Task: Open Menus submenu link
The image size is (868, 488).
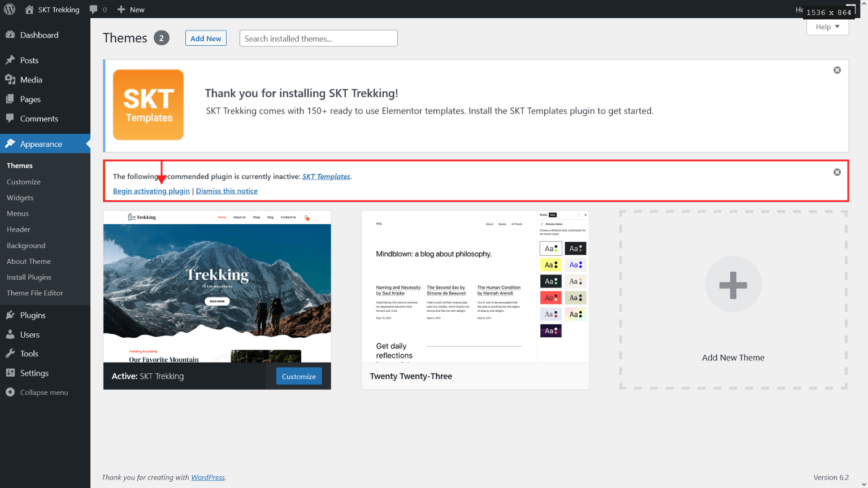Action: coord(18,213)
